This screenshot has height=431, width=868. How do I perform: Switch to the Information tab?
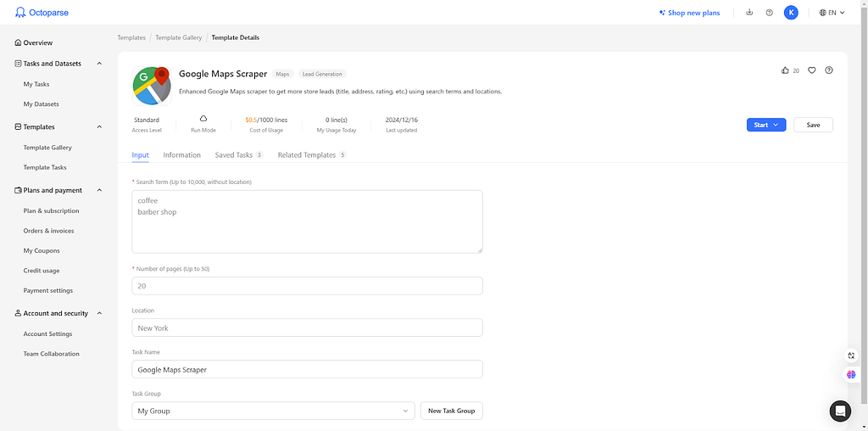pyautogui.click(x=181, y=155)
